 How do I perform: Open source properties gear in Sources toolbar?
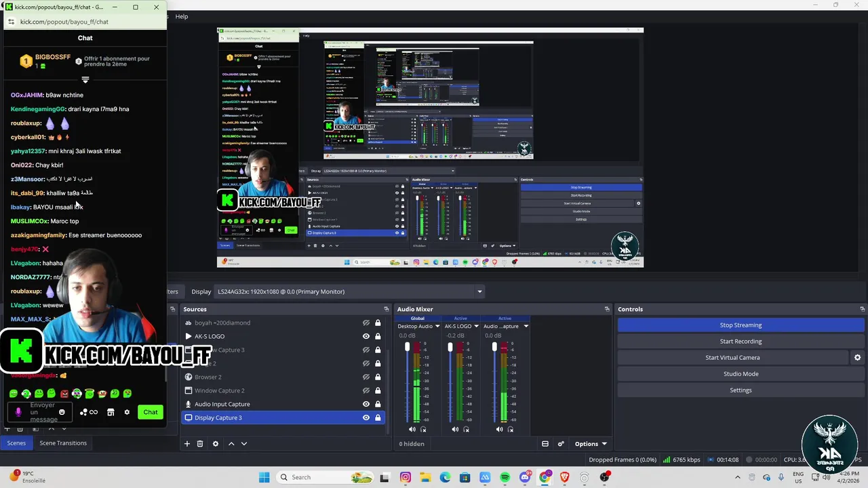[x=216, y=444]
